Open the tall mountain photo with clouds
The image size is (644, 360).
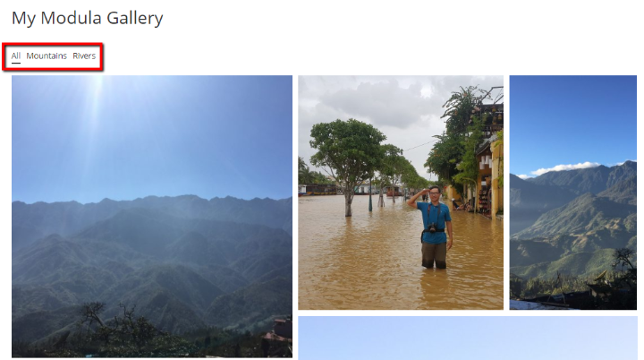[573, 193]
